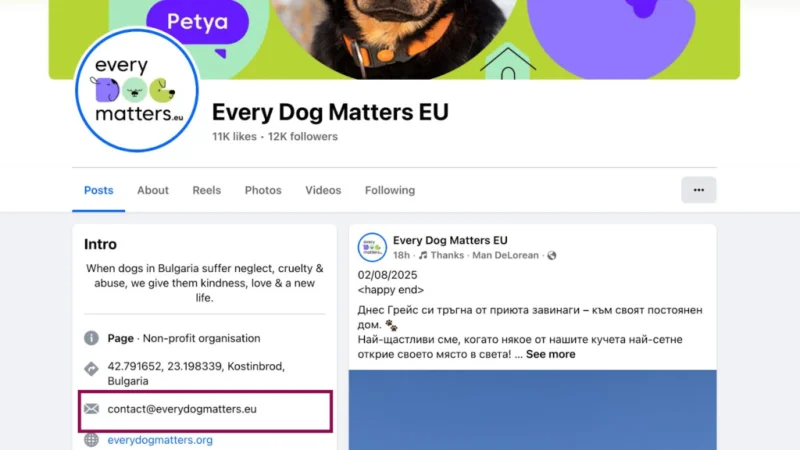The width and height of the screenshot is (800, 450).
Task: Open the Every Dog Matters EU post author name
Action: (450, 240)
